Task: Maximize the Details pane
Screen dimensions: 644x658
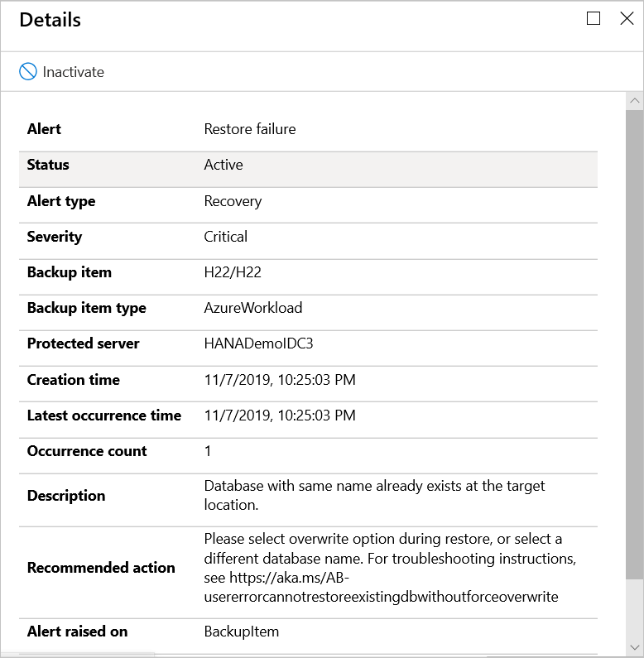Action: pyautogui.click(x=594, y=19)
